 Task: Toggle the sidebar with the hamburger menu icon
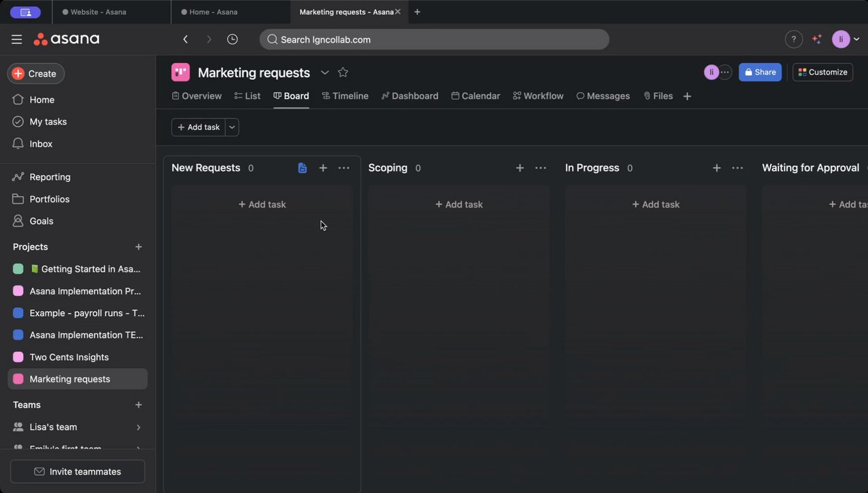(17, 39)
